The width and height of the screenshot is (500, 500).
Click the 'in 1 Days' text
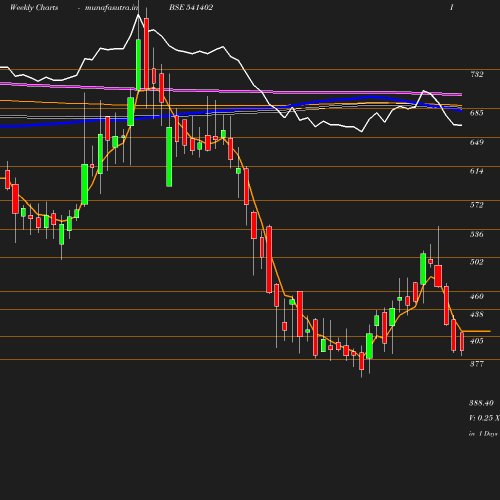click(x=483, y=434)
